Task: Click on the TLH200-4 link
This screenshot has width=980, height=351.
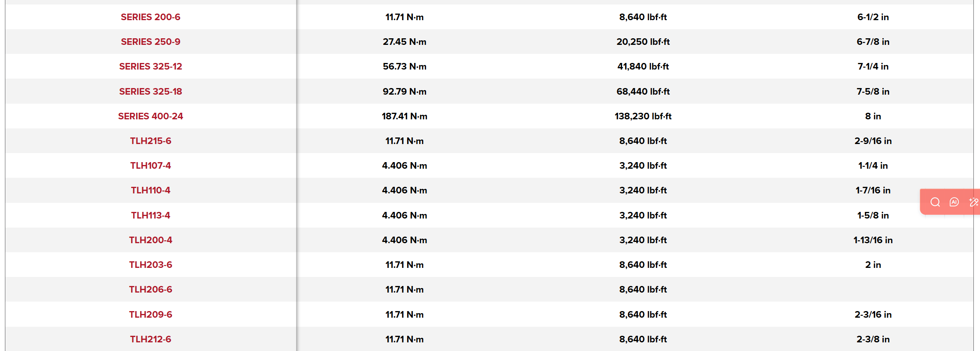Action: pos(151,240)
